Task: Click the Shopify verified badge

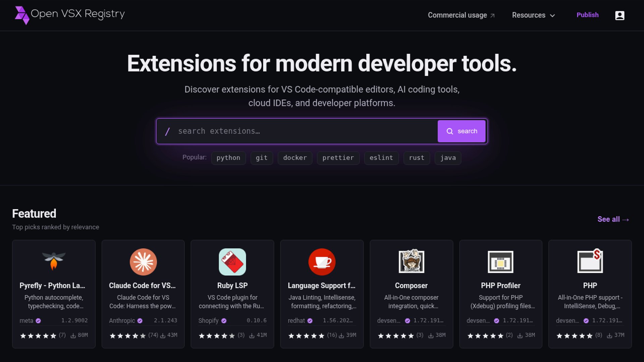Action: click(224, 321)
